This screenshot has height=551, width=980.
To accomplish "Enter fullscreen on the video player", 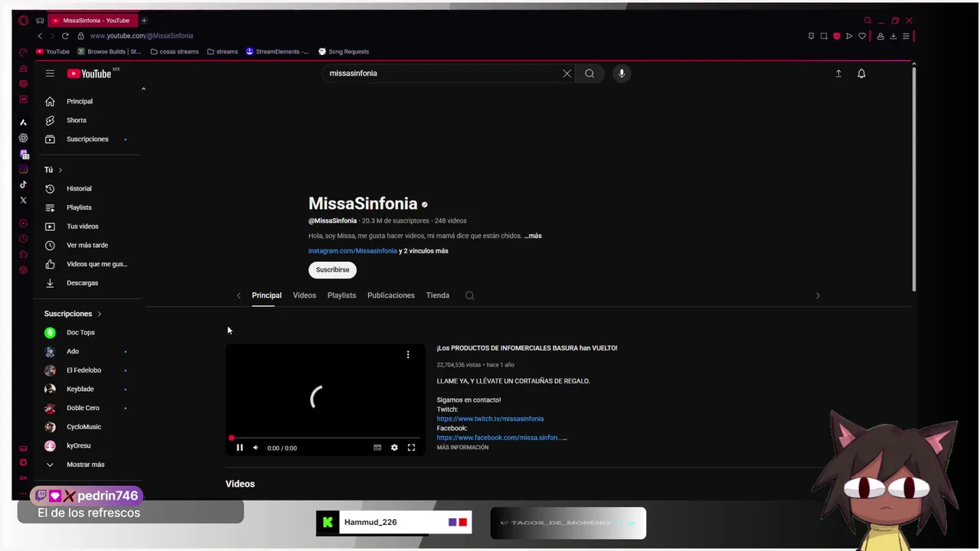I will [411, 448].
